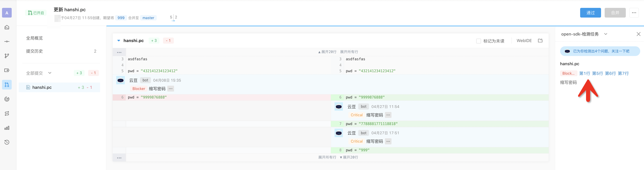Expand all lines at diff top
Viewport: 644px width, 170px height.
[x=349, y=52]
